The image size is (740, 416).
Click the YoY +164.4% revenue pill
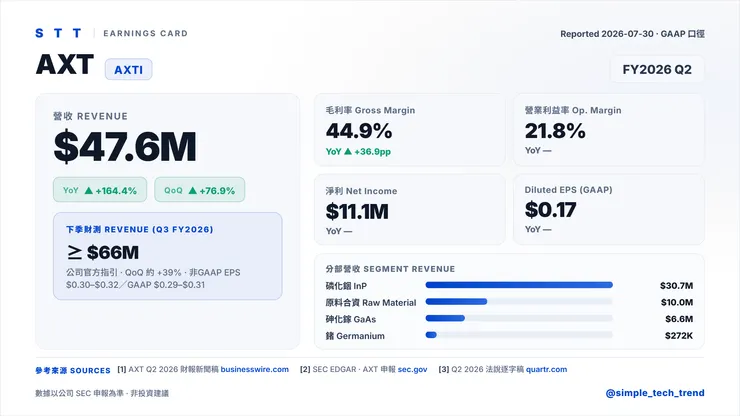tap(100, 190)
